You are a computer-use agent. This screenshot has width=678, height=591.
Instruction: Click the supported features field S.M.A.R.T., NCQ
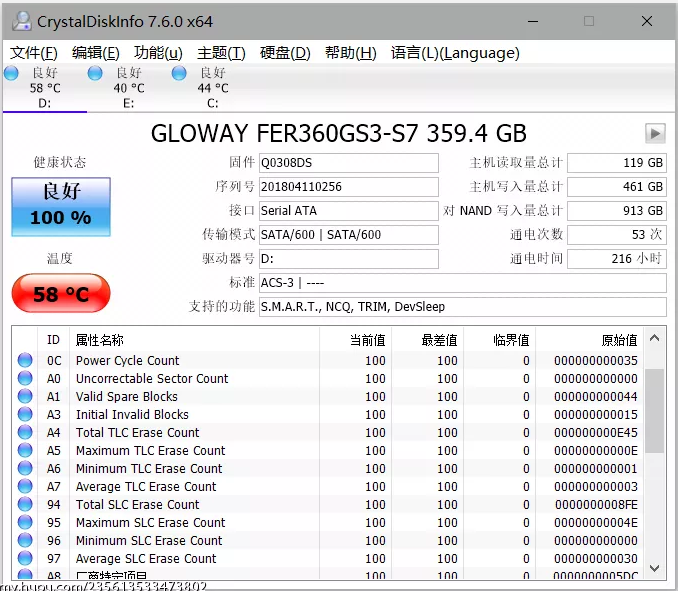pos(463,307)
